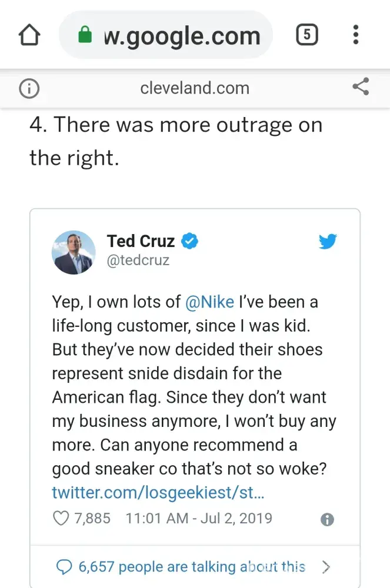Tap the page info circle icon
390x588 pixels.
click(x=29, y=88)
